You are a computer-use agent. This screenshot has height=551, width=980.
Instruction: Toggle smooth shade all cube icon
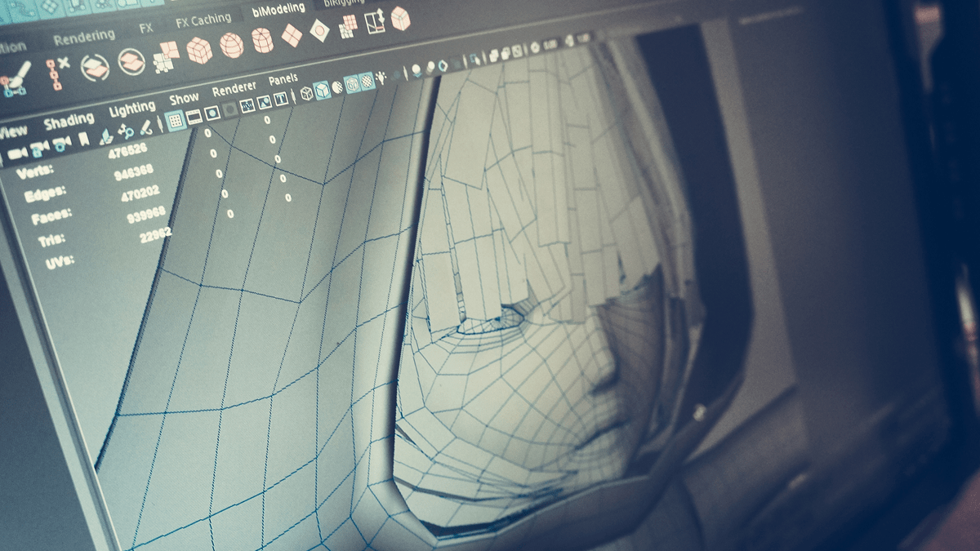point(323,91)
